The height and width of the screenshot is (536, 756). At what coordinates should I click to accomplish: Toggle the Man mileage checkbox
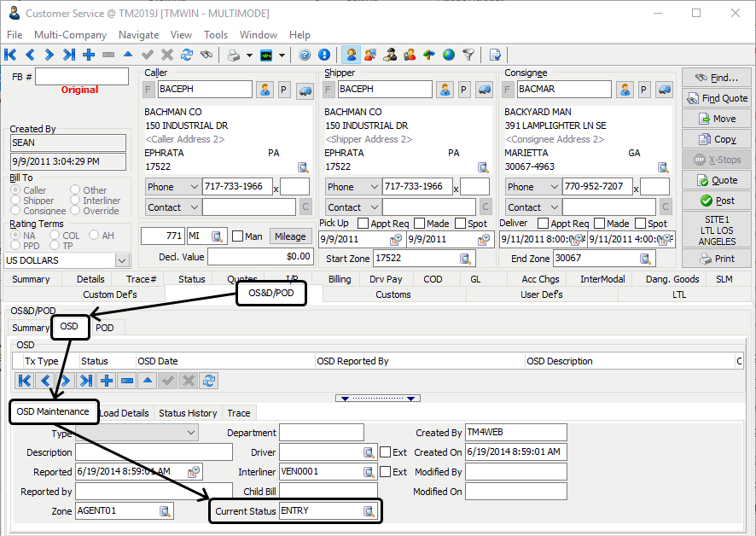[237, 236]
